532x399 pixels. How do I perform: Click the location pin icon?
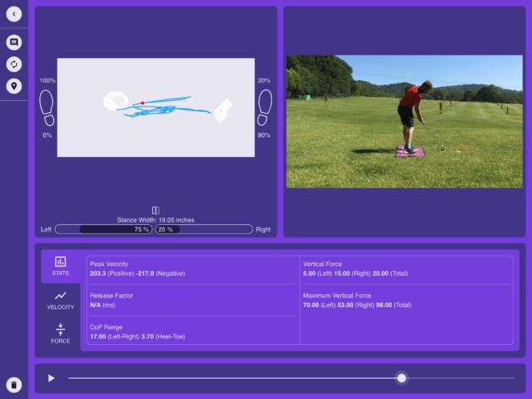[x=14, y=85]
